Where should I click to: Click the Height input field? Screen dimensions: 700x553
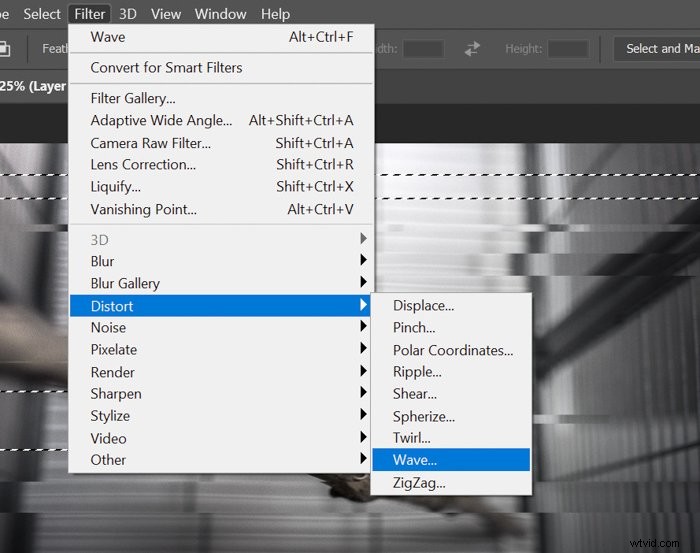point(568,49)
